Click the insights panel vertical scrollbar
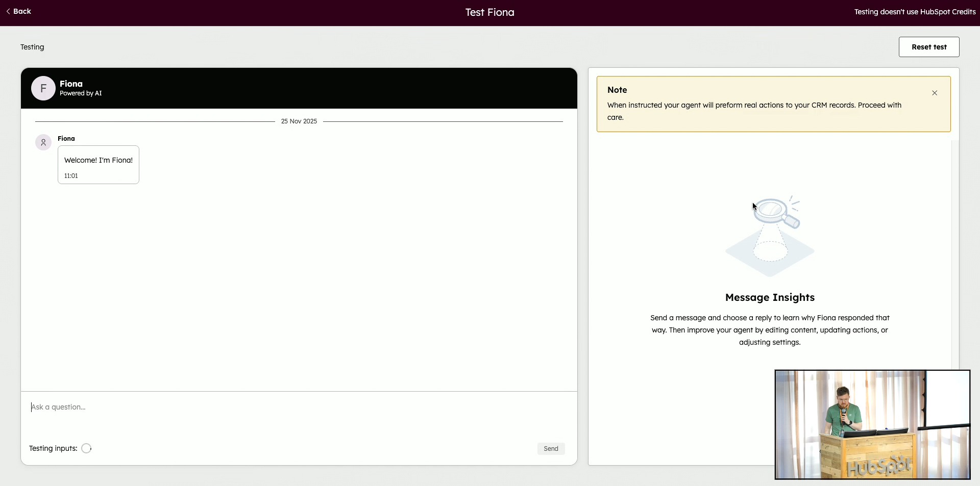Viewport: 980px width, 486px height. (955, 255)
